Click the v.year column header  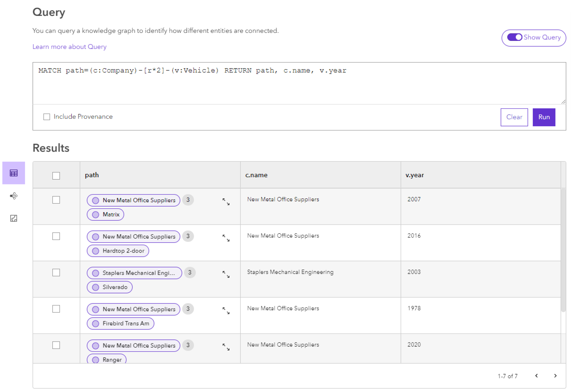(x=415, y=175)
